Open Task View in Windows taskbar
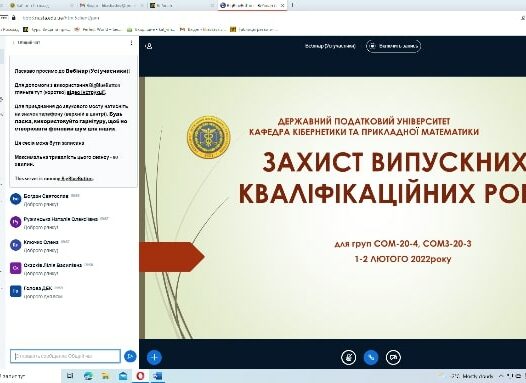 coord(70,376)
